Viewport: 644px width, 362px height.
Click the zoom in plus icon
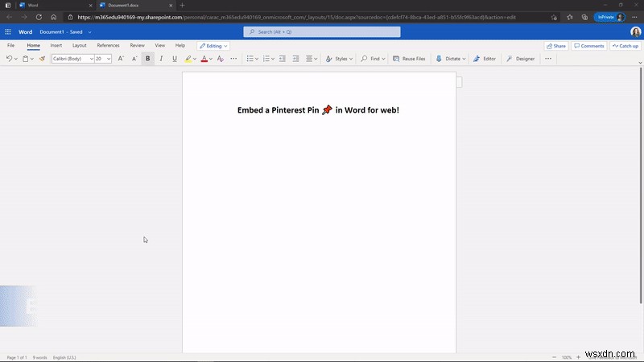pos(578,357)
